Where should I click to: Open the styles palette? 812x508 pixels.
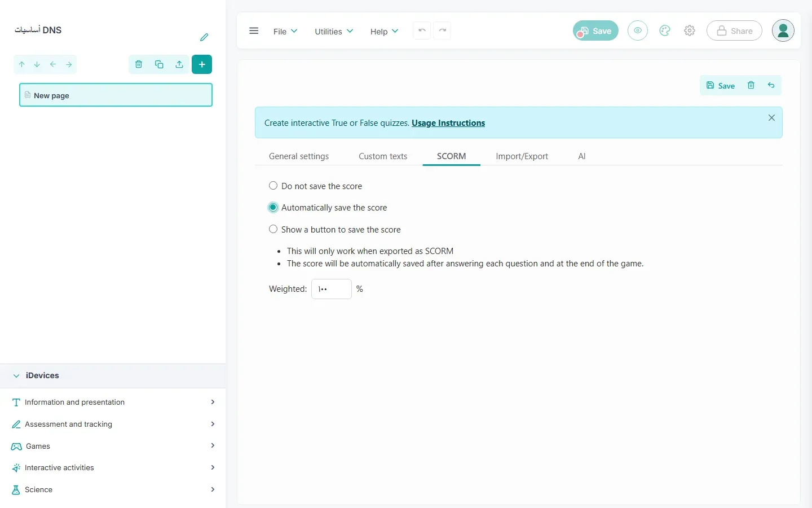[x=665, y=31]
